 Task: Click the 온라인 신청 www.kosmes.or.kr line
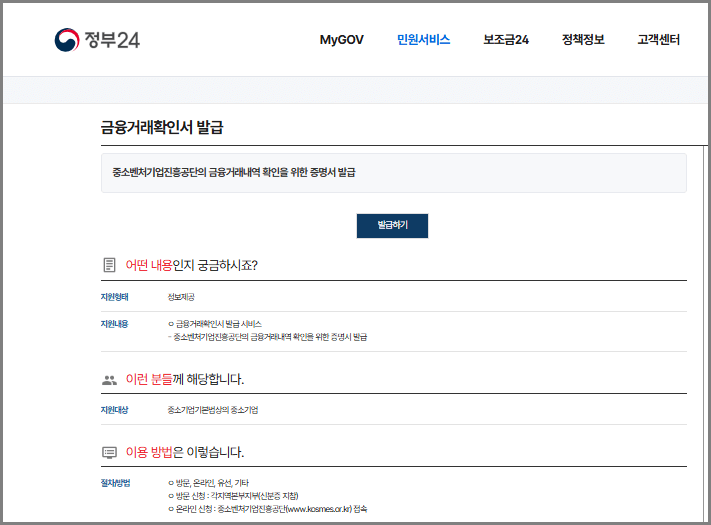pos(268,509)
